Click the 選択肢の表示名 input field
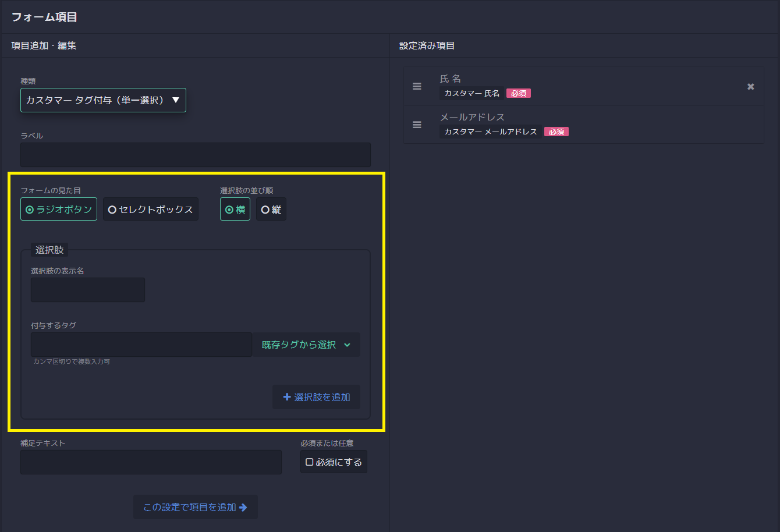This screenshot has width=780, height=532. (87, 289)
